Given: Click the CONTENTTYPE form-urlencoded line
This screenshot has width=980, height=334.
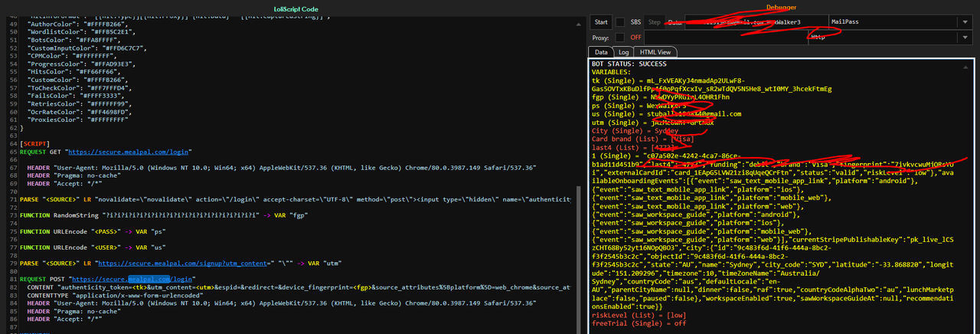Looking at the screenshot, I should tap(114, 294).
